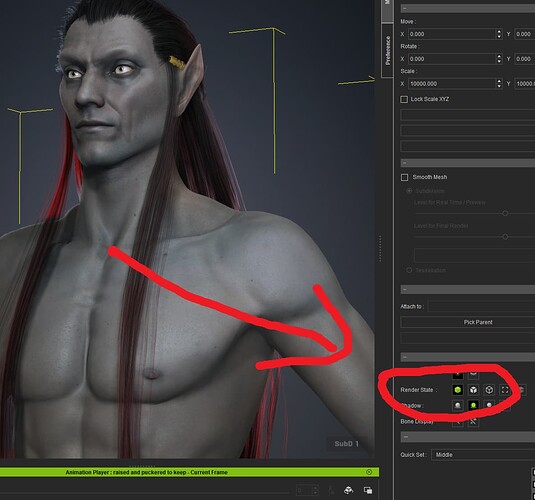
Task: Collapse the Transform section header bar
Action: tap(467, 9)
